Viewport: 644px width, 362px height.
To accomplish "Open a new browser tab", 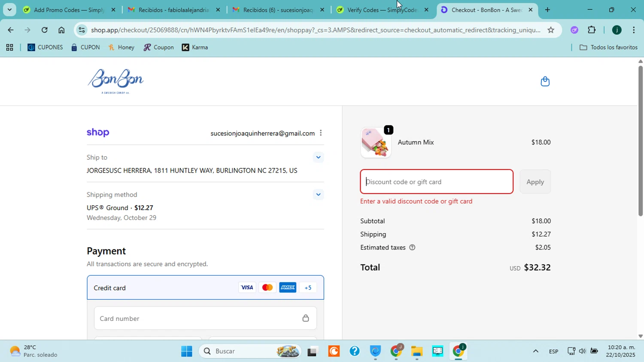I will (x=547, y=10).
